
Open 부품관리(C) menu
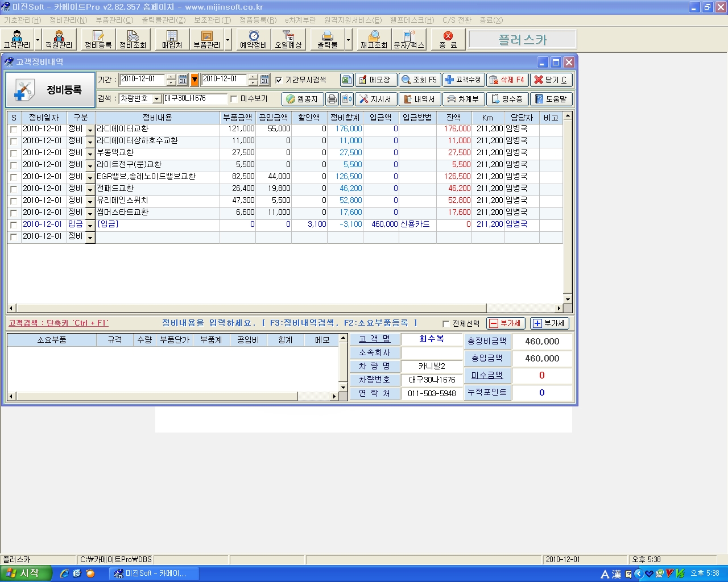click(x=114, y=20)
